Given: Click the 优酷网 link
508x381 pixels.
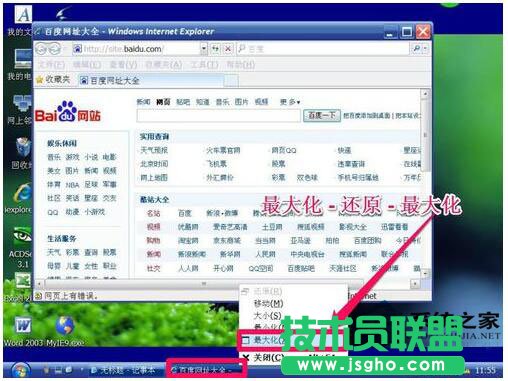Looking at the screenshot, I should (x=188, y=227).
